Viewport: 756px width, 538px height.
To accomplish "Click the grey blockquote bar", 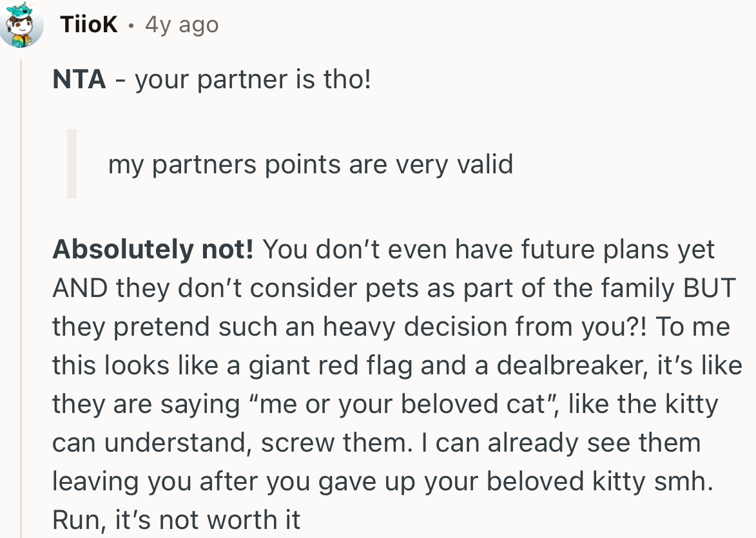I will 72,164.
